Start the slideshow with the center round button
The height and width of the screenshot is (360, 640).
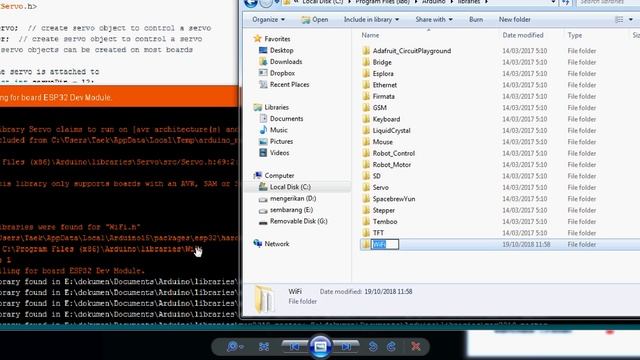point(320,347)
